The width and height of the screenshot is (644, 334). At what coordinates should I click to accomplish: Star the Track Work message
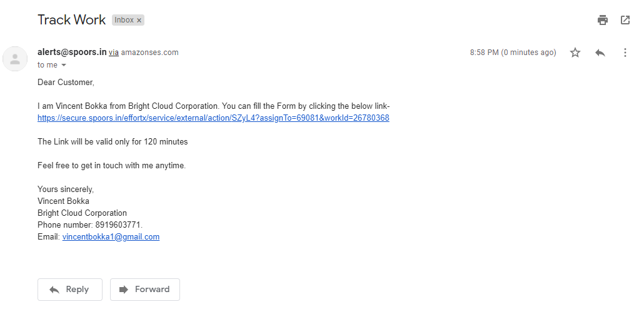[575, 53]
